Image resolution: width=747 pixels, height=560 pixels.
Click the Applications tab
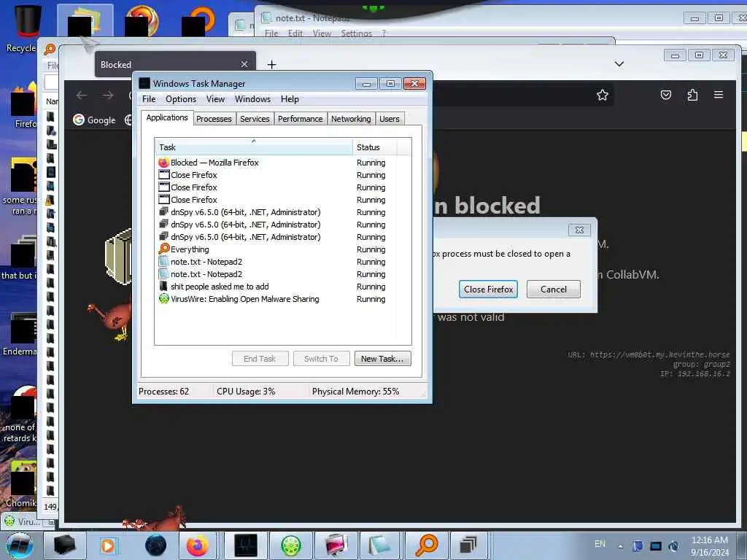(167, 117)
